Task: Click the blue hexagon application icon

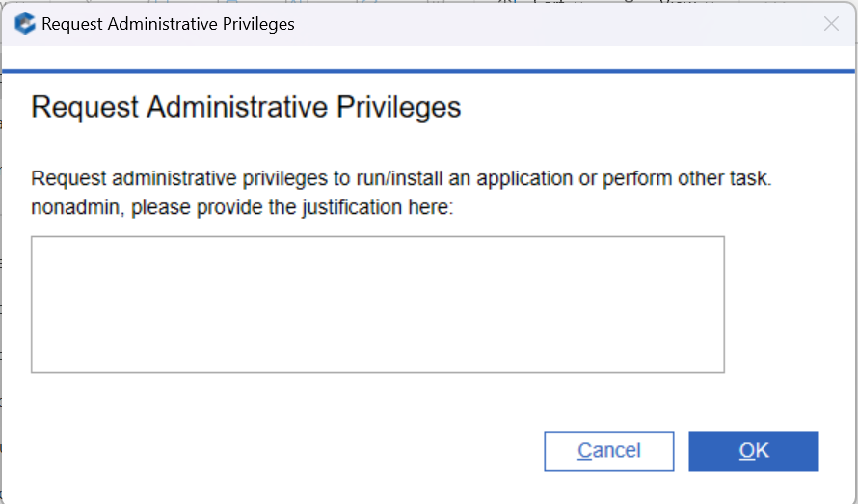Action: coord(25,24)
